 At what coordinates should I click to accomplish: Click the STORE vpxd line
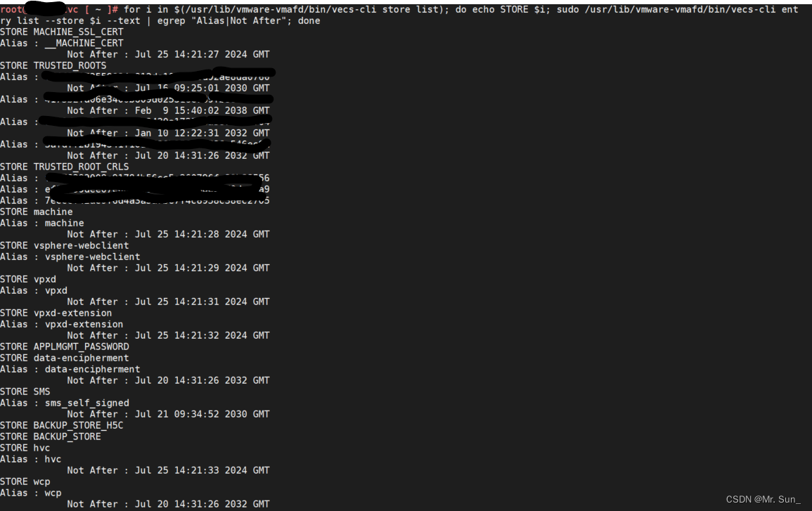(28, 280)
